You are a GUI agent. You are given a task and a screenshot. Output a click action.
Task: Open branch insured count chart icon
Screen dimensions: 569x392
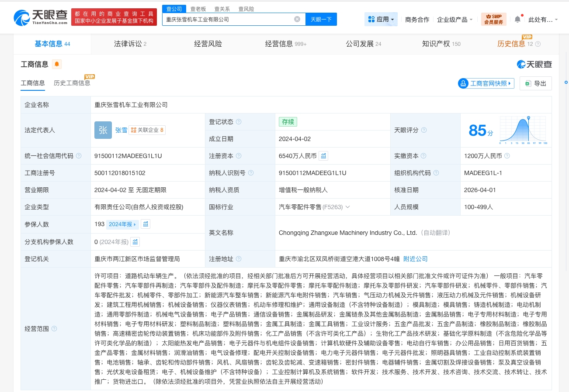pos(135,241)
